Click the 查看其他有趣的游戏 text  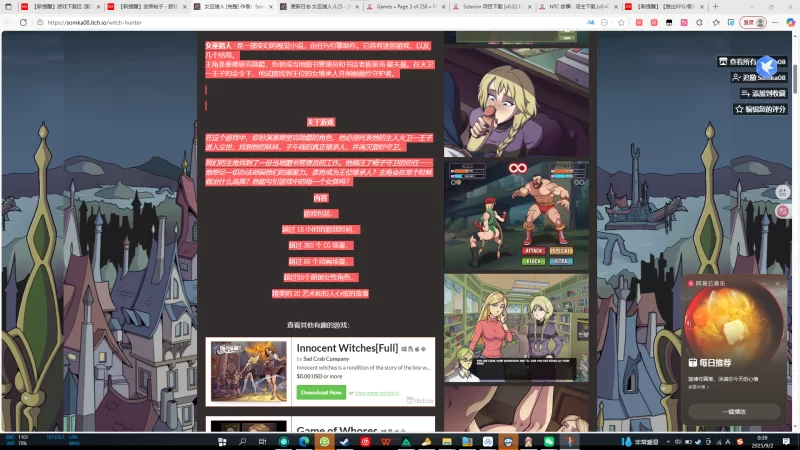(318, 325)
